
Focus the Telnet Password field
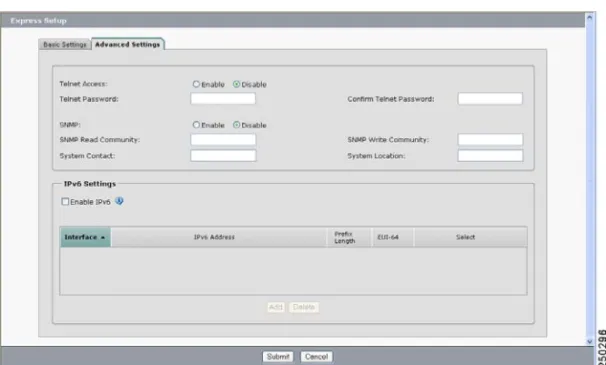pyautogui.click(x=223, y=99)
